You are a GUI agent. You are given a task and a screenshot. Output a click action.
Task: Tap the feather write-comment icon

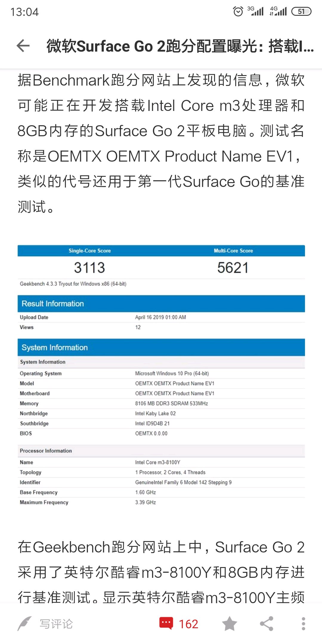(24, 624)
